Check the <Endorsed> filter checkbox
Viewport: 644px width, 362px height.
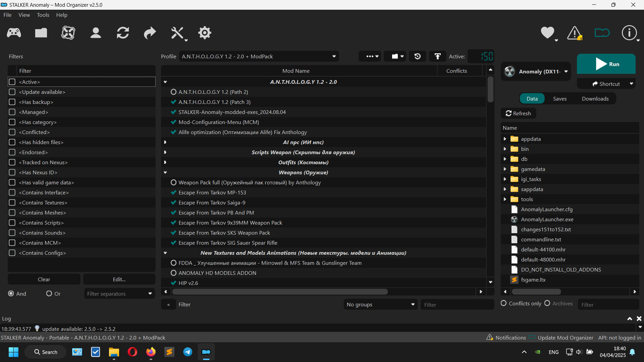pyautogui.click(x=12, y=152)
